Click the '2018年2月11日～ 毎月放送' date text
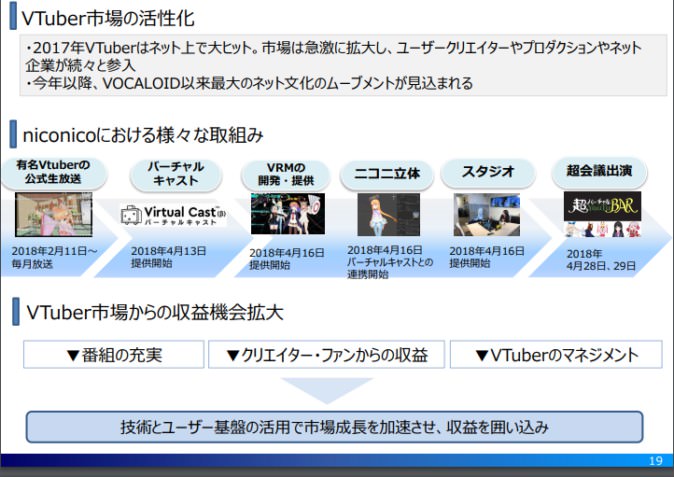The image size is (674, 477). [x=54, y=257]
